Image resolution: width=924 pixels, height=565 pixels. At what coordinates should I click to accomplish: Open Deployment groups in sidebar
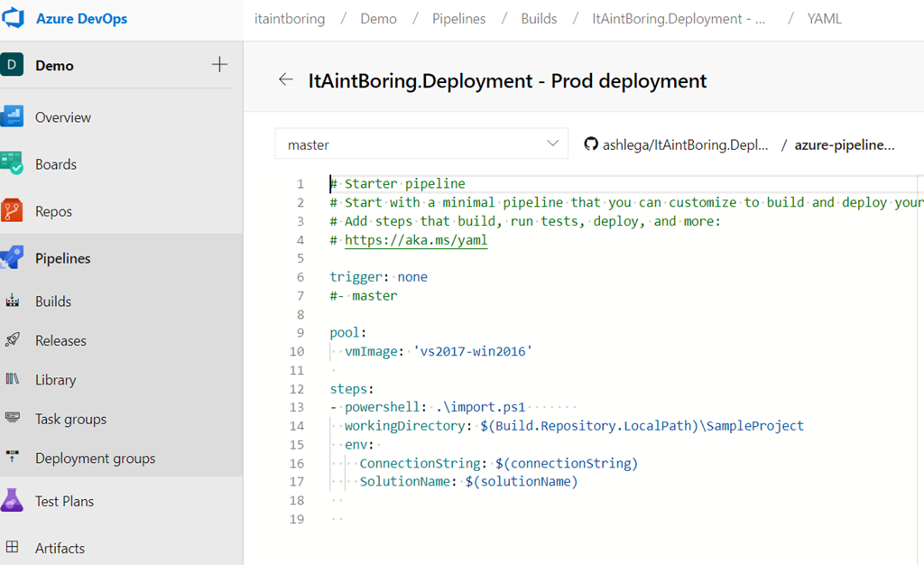pos(96,458)
